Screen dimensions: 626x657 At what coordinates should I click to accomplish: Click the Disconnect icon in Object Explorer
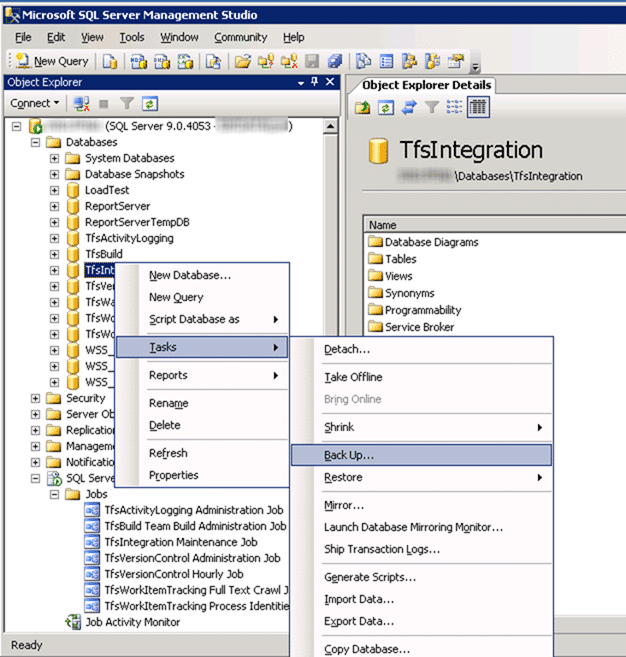click(81, 103)
